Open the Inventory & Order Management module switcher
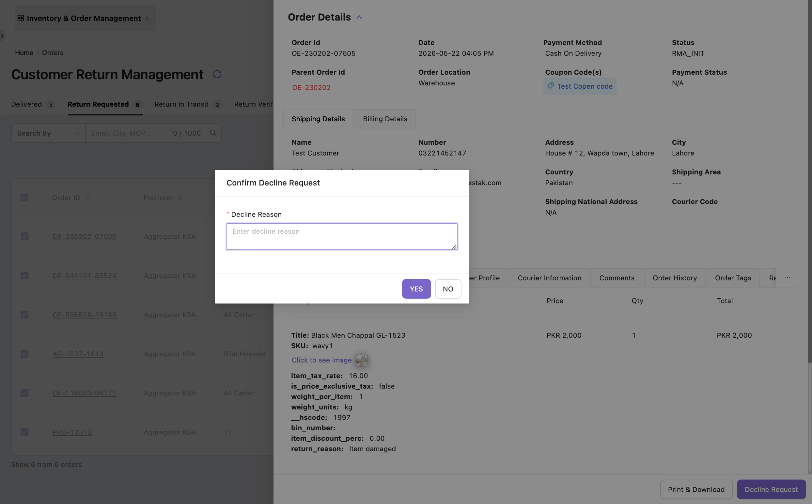 pos(85,18)
